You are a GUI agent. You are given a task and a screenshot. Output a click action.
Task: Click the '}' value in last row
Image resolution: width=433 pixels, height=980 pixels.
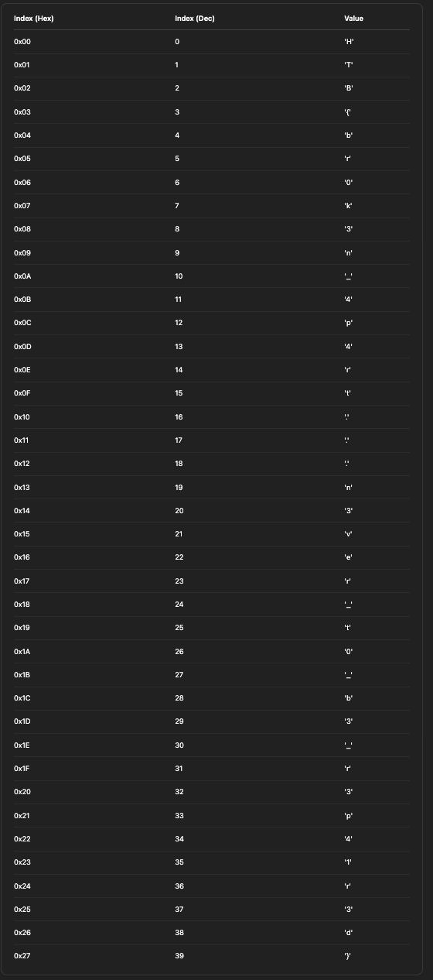pyautogui.click(x=348, y=956)
